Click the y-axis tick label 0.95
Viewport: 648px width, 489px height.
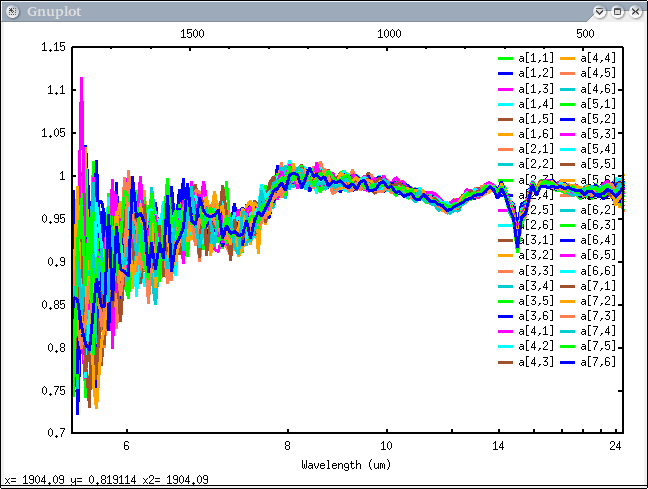(x=53, y=219)
